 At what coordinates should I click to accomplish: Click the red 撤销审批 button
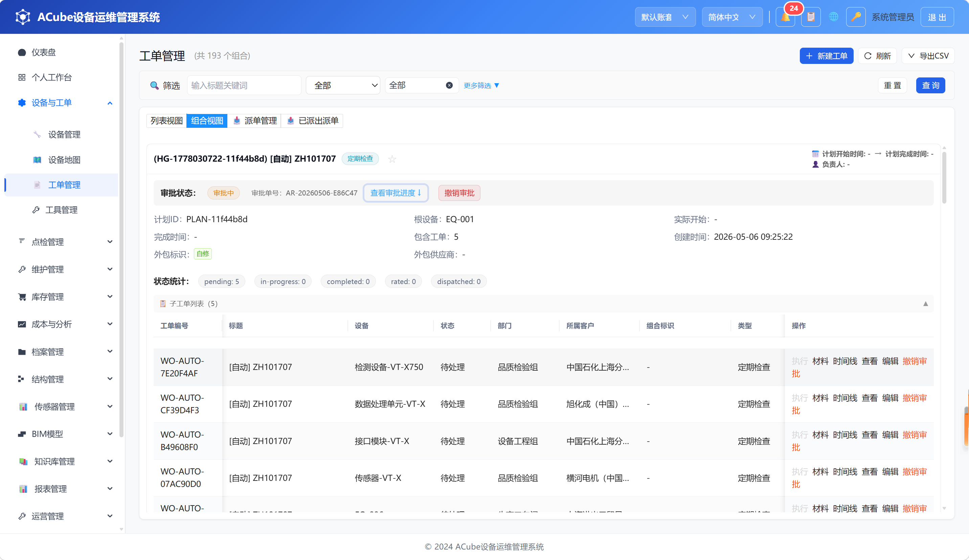(459, 193)
